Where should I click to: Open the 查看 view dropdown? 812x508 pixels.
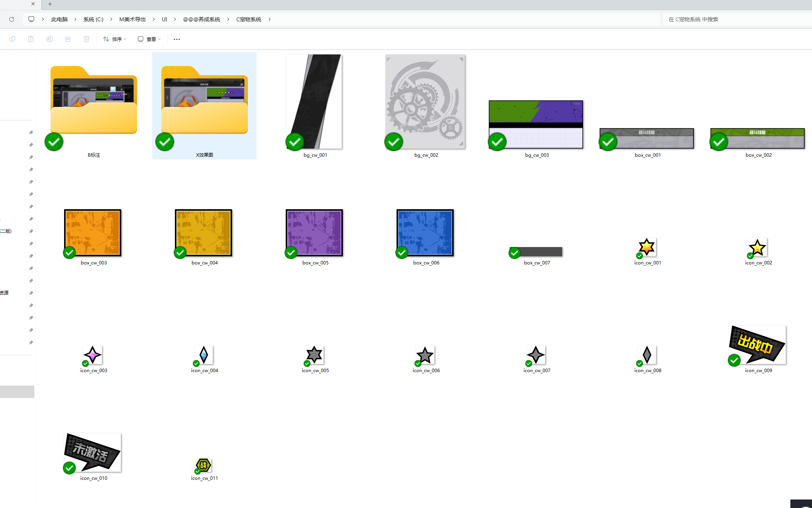(149, 39)
